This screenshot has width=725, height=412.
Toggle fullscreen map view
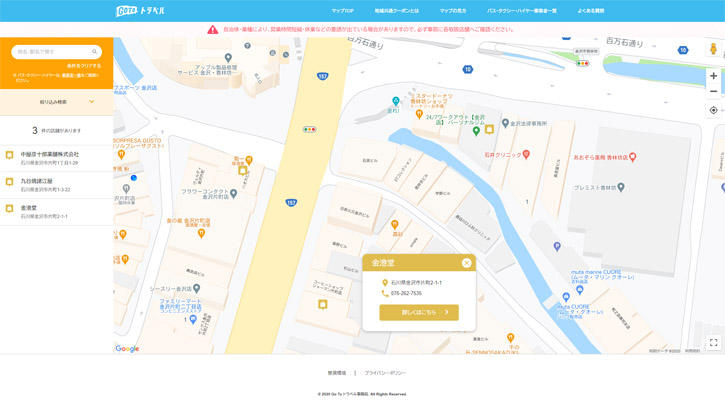click(713, 342)
